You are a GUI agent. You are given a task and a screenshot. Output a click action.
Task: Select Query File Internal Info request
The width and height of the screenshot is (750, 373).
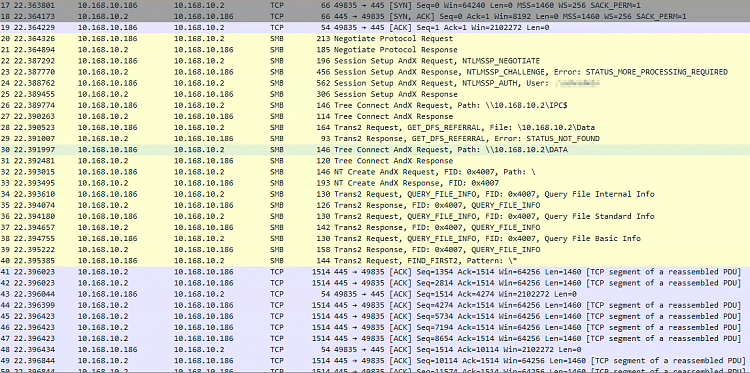[x=375, y=194]
